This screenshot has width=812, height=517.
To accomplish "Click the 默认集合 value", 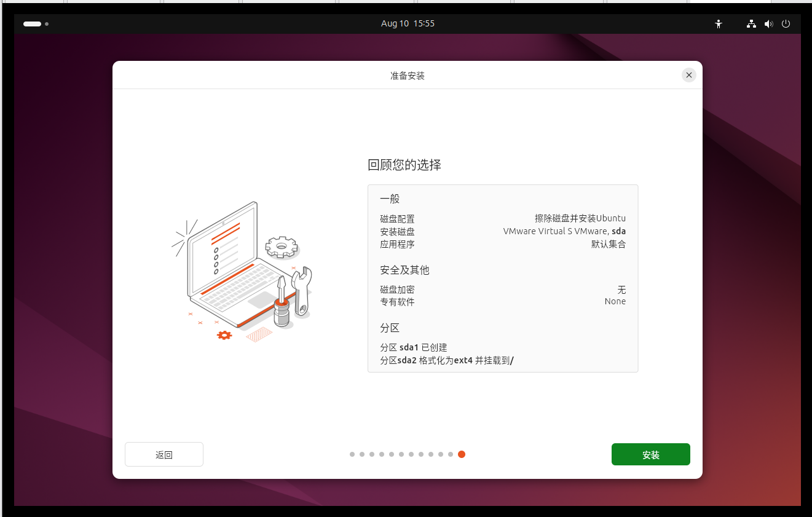I will (x=609, y=244).
